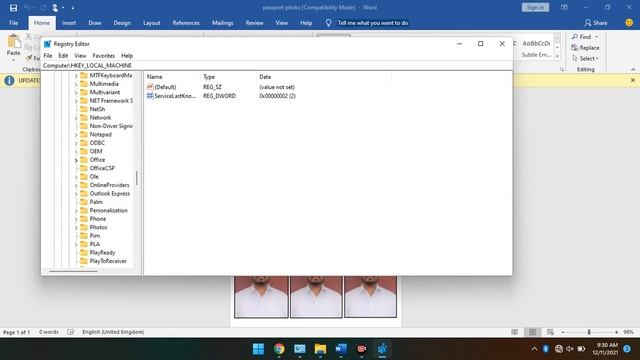The image size is (640, 360).
Task: Open the Review ribbon tab
Action: pyautogui.click(x=254, y=23)
